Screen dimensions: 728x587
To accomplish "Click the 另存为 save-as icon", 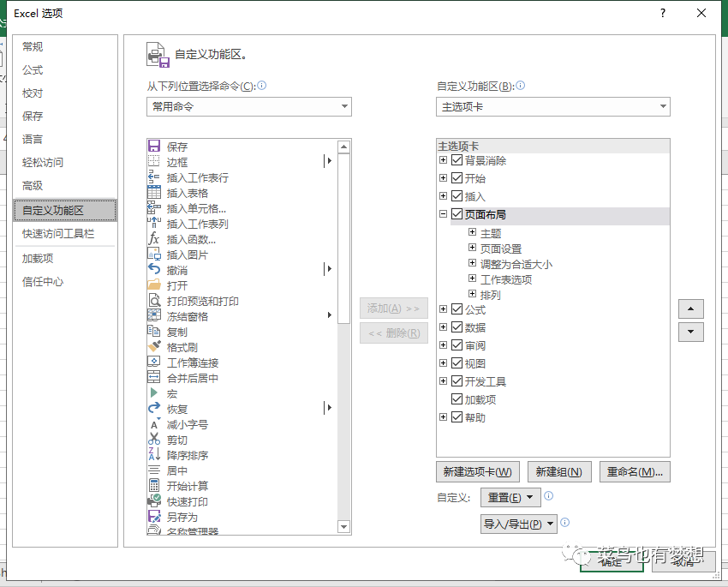I will pyautogui.click(x=154, y=516).
